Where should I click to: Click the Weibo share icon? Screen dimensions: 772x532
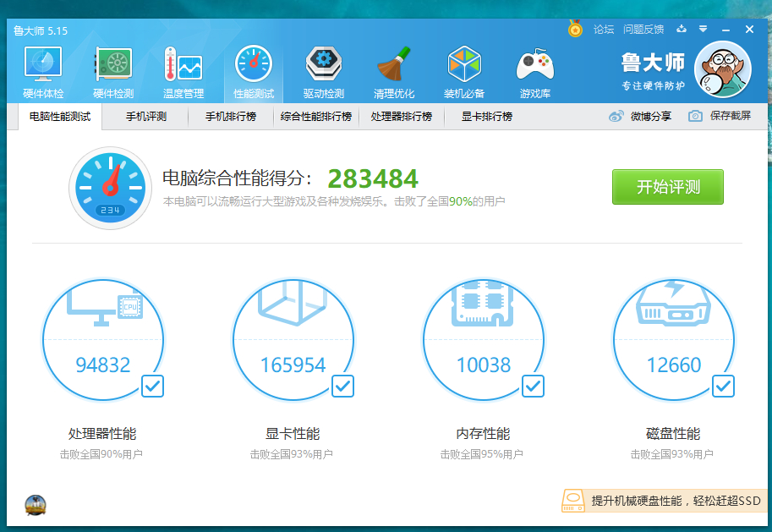616,116
